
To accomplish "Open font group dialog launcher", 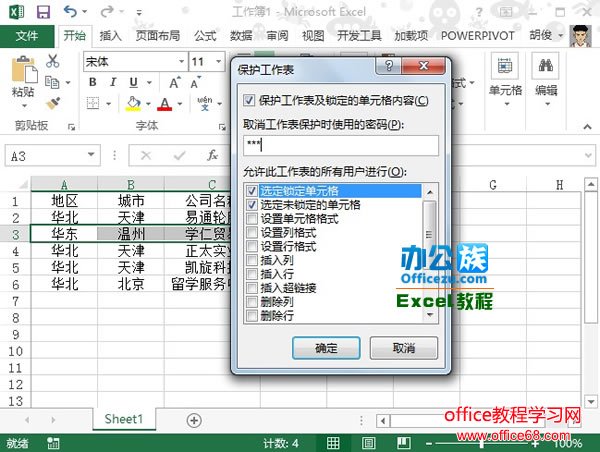I will pos(222,127).
